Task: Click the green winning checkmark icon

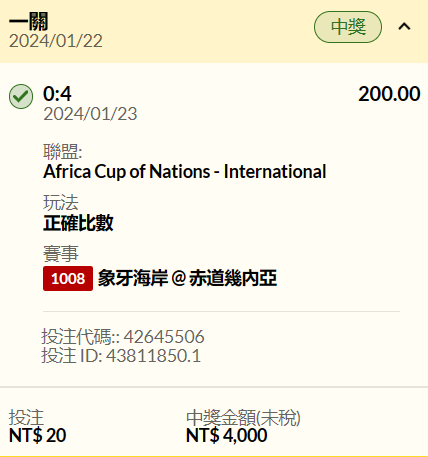Action: coord(21,96)
